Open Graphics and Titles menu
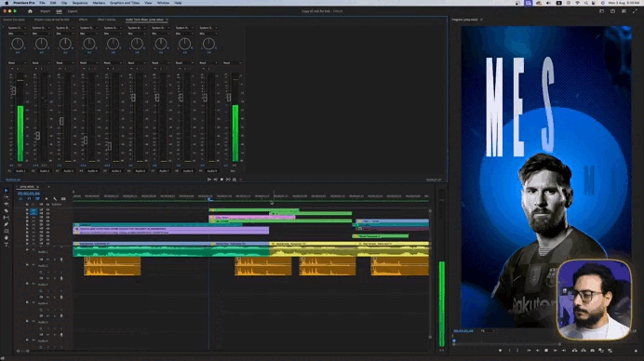Screen dimensions: 644x361 [x=125, y=3]
